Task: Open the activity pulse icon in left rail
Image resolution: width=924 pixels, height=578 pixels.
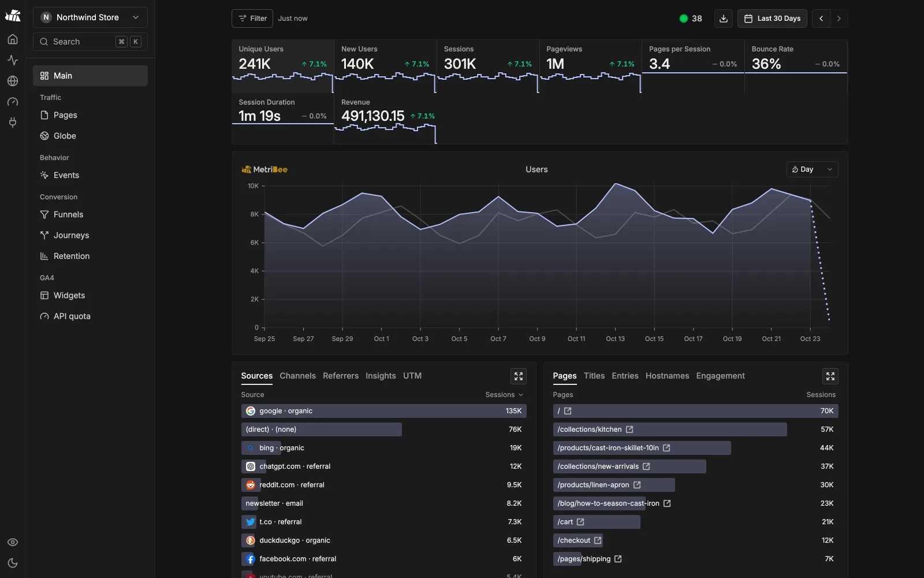Action: pos(13,60)
